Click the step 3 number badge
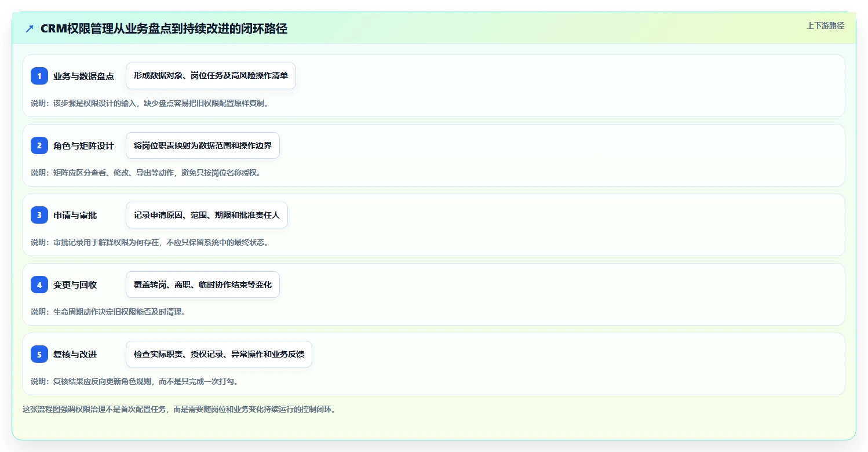This screenshot has width=868, height=452. click(x=39, y=215)
